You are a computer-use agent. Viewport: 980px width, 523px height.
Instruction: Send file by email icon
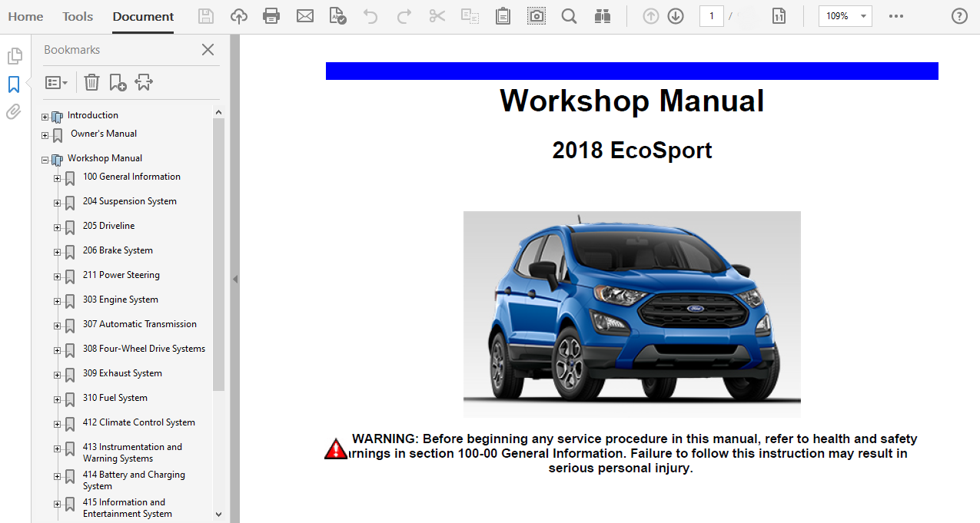[305, 16]
